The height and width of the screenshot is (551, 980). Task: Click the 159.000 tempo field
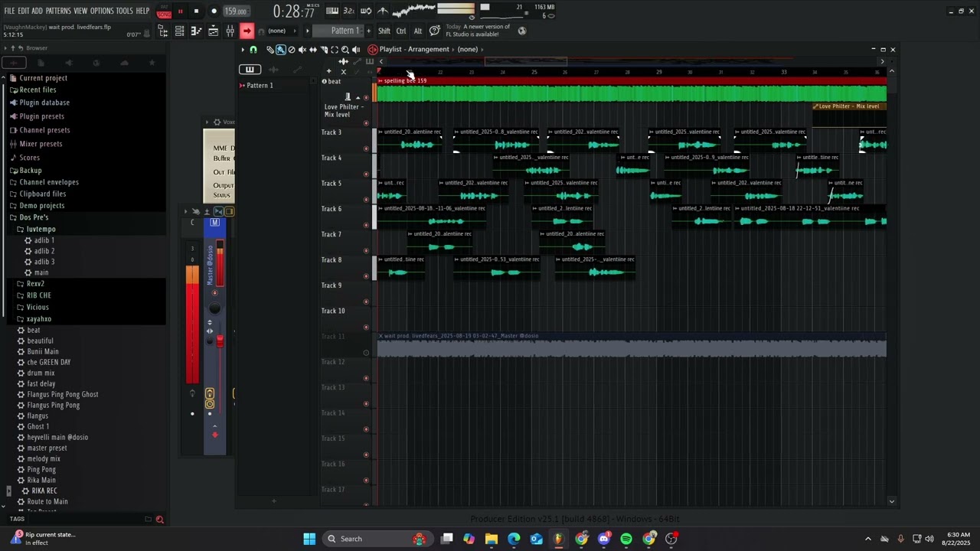pos(236,11)
